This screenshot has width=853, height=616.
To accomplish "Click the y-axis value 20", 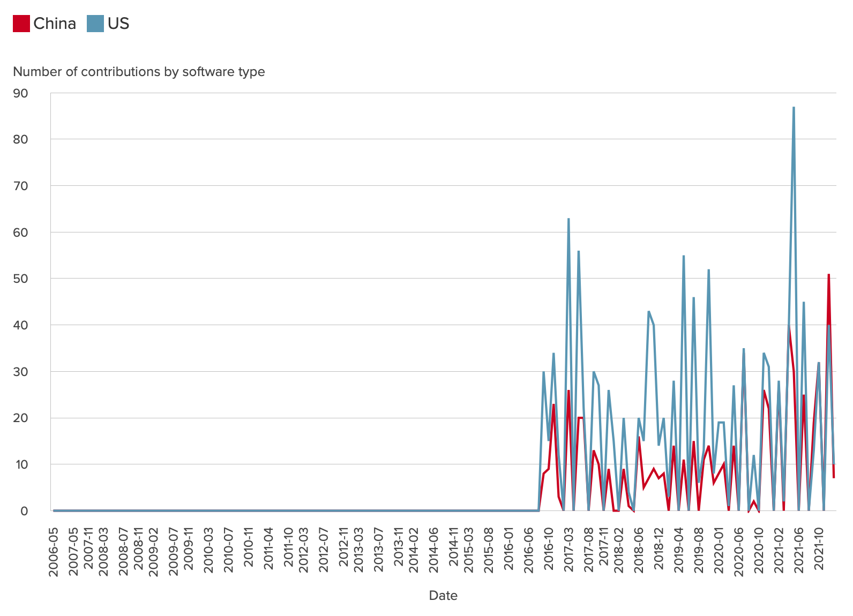I will tap(21, 418).
